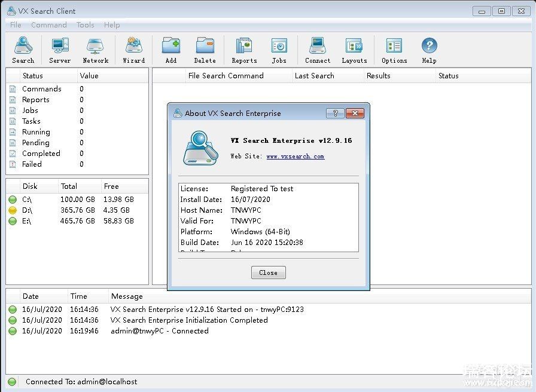Click the 'Connected To: admin@localhost' status text

pos(81,382)
